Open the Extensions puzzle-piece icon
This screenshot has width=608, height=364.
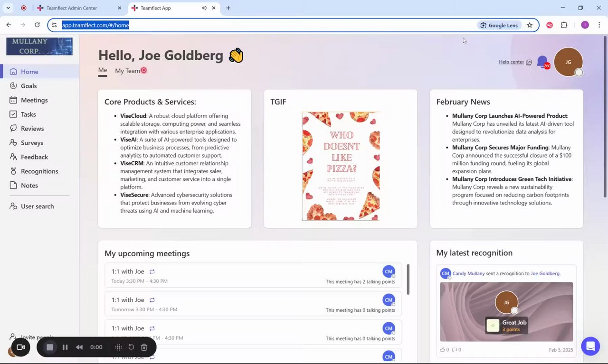coord(564,25)
